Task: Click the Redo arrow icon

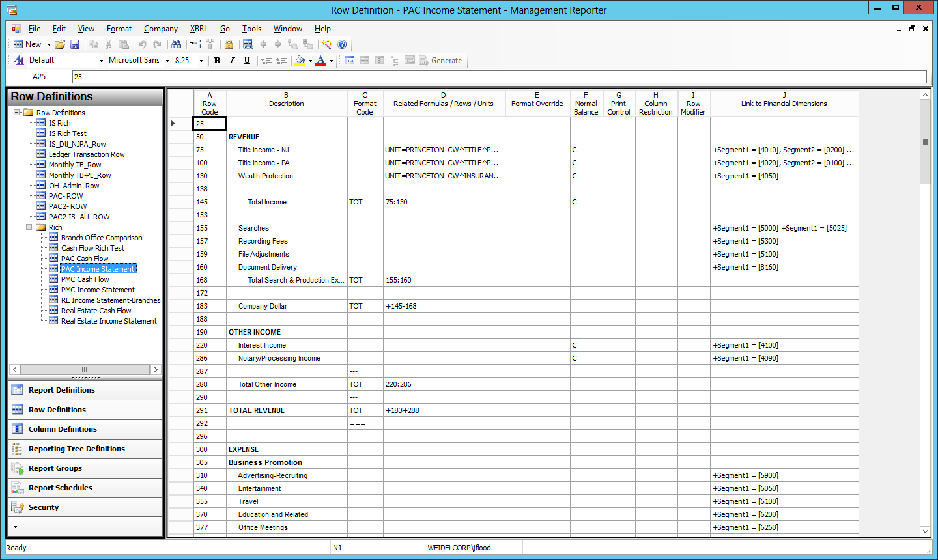Action: (x=157, y=44)
